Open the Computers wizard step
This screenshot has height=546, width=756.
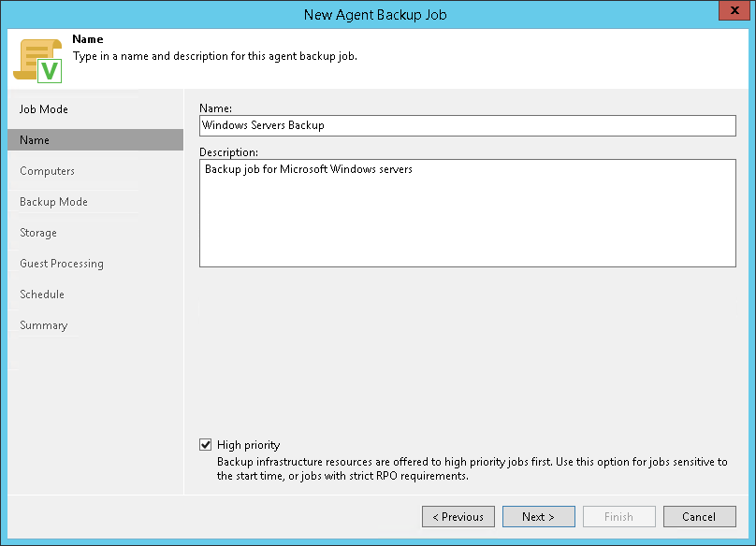pyautogui.click(x=47, y=171)
